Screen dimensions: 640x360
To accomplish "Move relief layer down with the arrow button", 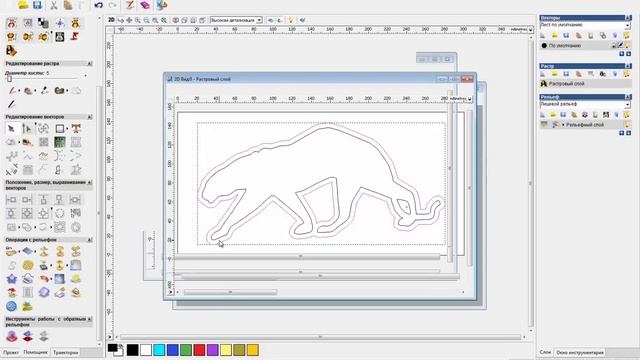I will (629, 133).
